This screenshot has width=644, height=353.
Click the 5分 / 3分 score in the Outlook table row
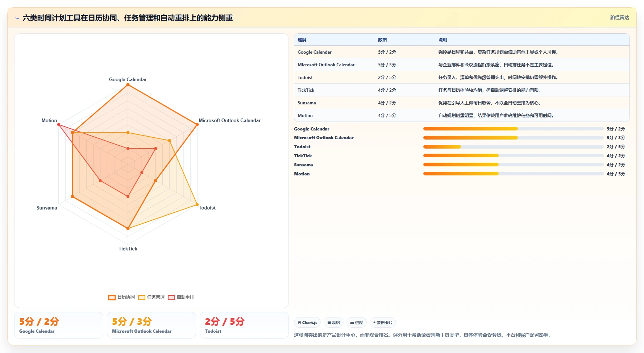[387, 65]
